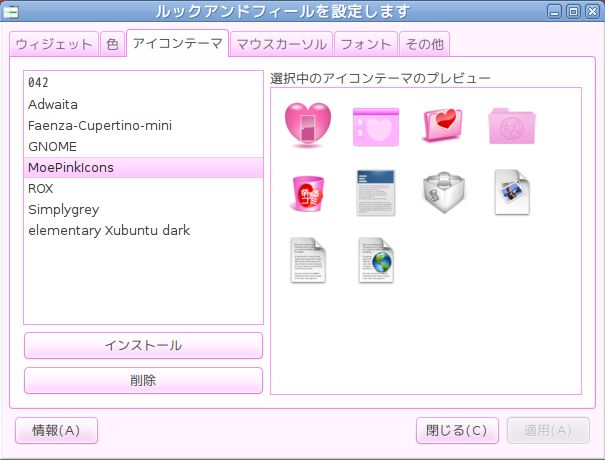
Task: Click the image file icon preview
Action: tap(511, 192)
